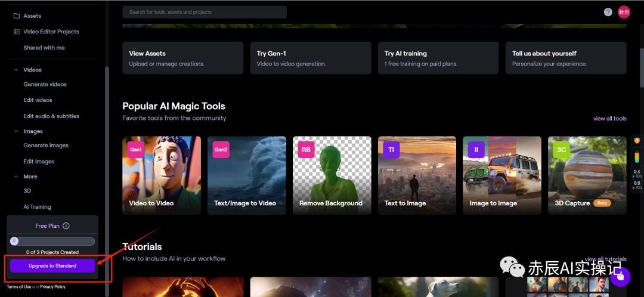
Task: Click the RB badge on Remove Background
Action: 306,150
